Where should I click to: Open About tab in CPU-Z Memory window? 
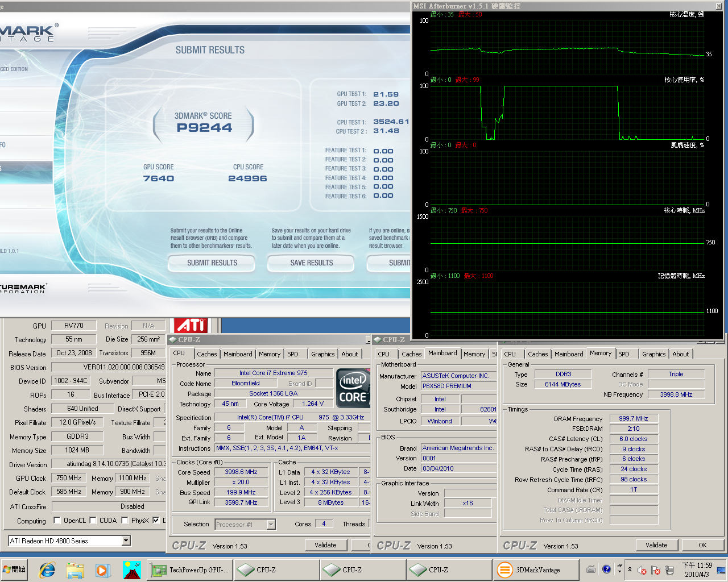tap(681, 354)
